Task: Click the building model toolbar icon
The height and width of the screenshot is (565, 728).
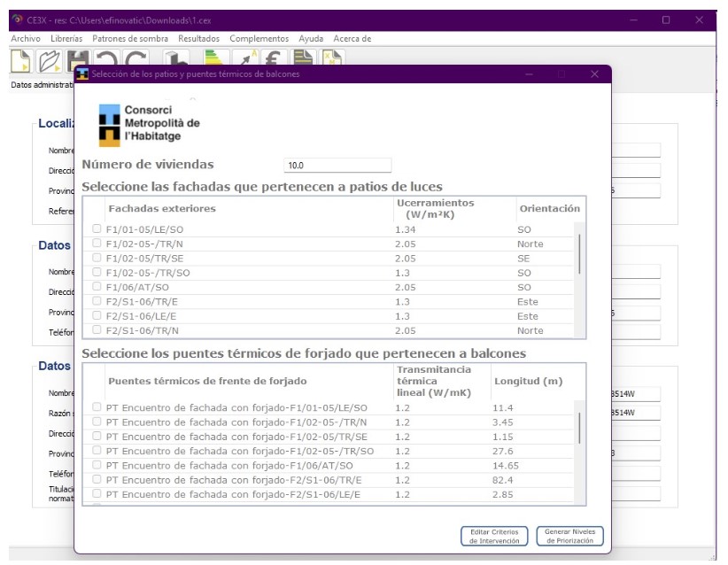Action: (176, 57)
